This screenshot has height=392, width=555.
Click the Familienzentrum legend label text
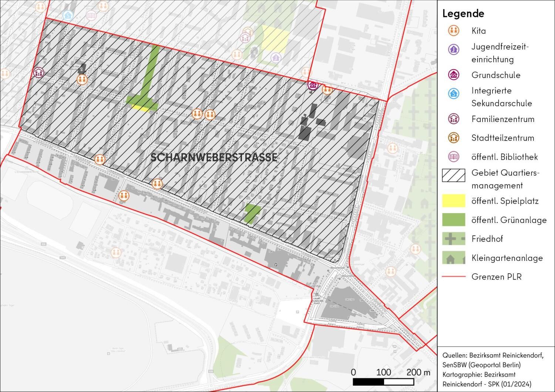[503, 119]
